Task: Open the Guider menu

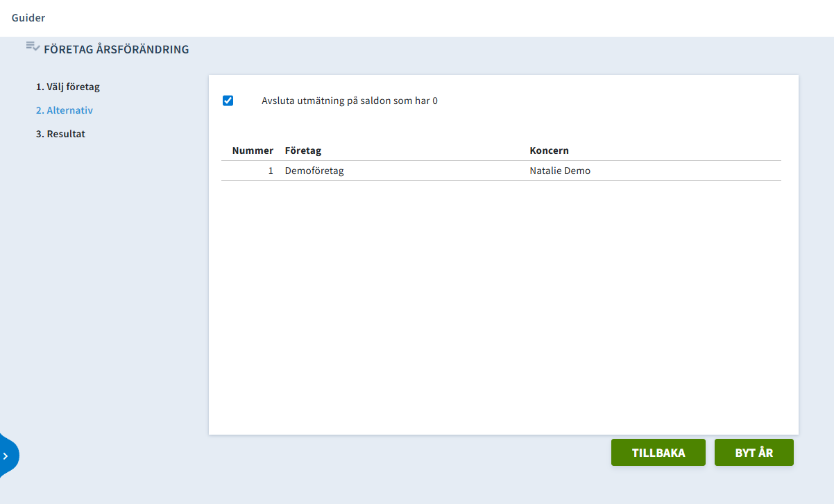Action: 28,18
